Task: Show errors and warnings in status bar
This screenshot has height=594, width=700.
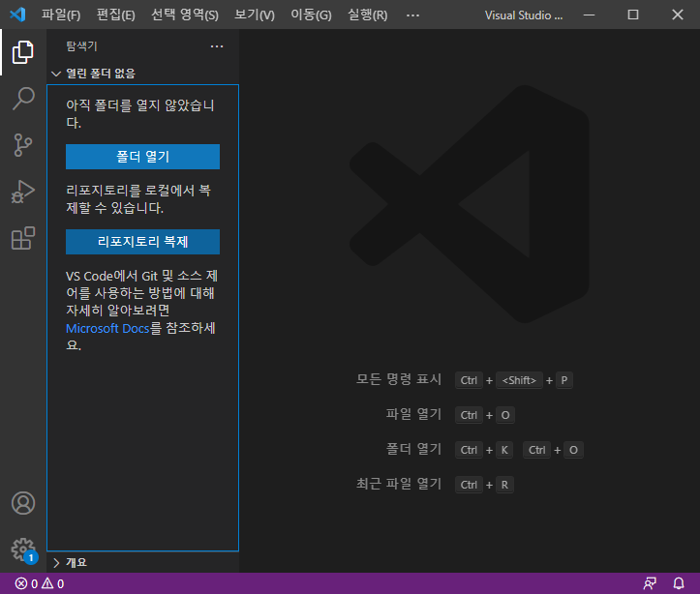Action: point(40,583)
